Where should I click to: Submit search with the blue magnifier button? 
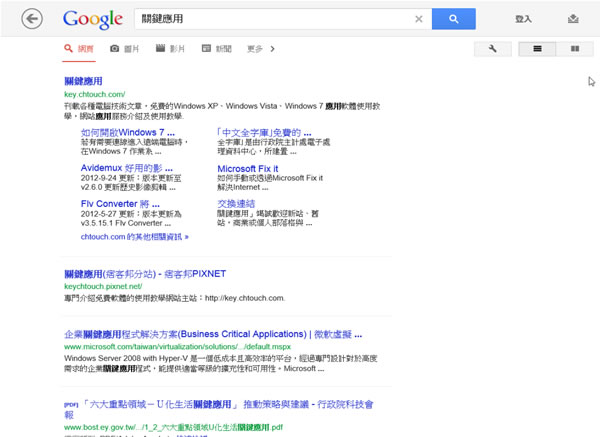click(454, 19)
